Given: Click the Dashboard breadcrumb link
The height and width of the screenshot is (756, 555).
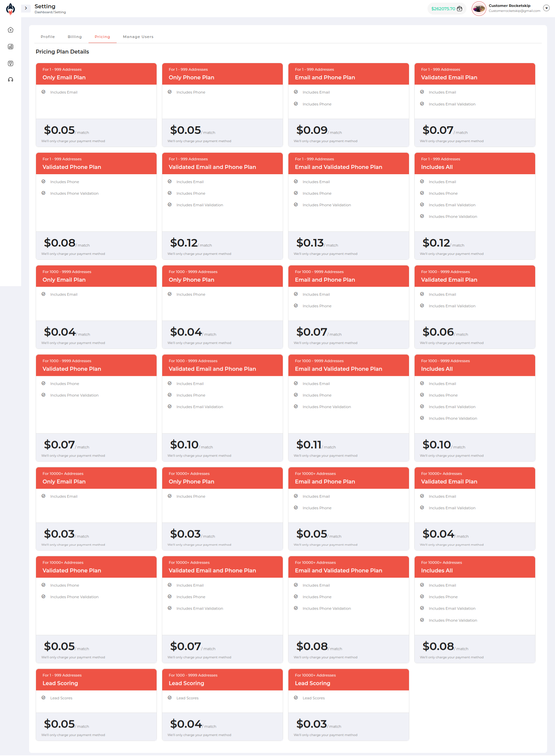Looking at the screenshot, I should coord(43,12).
